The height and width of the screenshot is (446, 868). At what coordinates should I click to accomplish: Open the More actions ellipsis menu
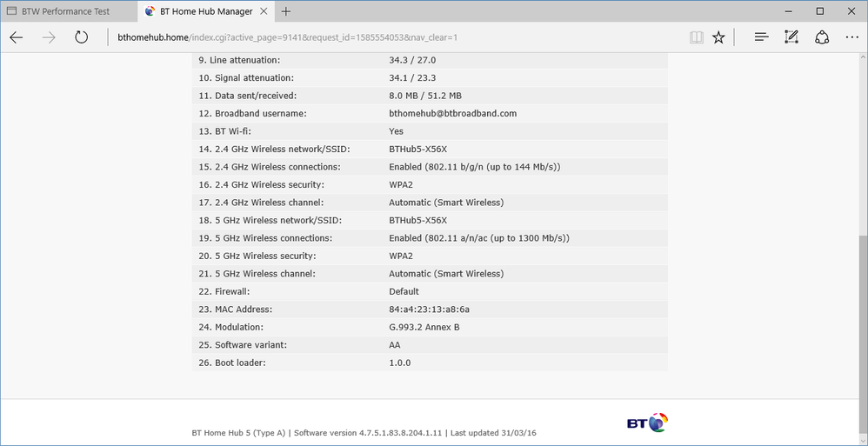click(x=851, y=37)
